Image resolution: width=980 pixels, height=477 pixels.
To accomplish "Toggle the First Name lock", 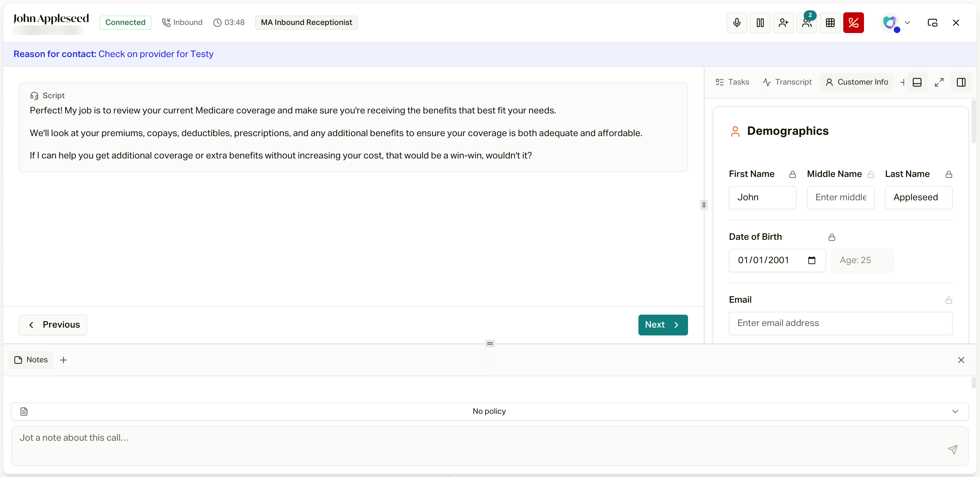I will point(792,174).
